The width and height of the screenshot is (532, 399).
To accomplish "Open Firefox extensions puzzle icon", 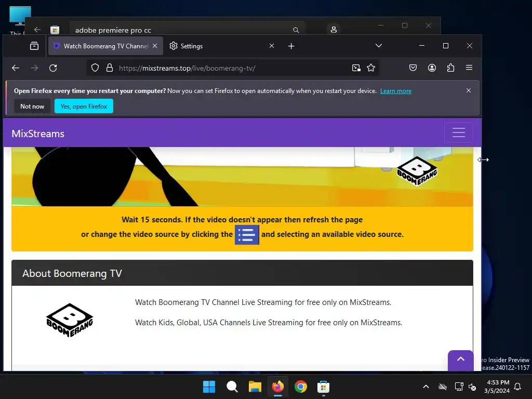I will click(450, 68).
